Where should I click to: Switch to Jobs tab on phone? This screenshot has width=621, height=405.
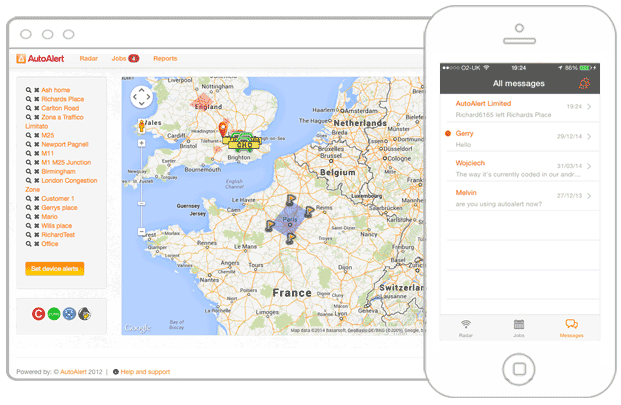coord(519,328)
